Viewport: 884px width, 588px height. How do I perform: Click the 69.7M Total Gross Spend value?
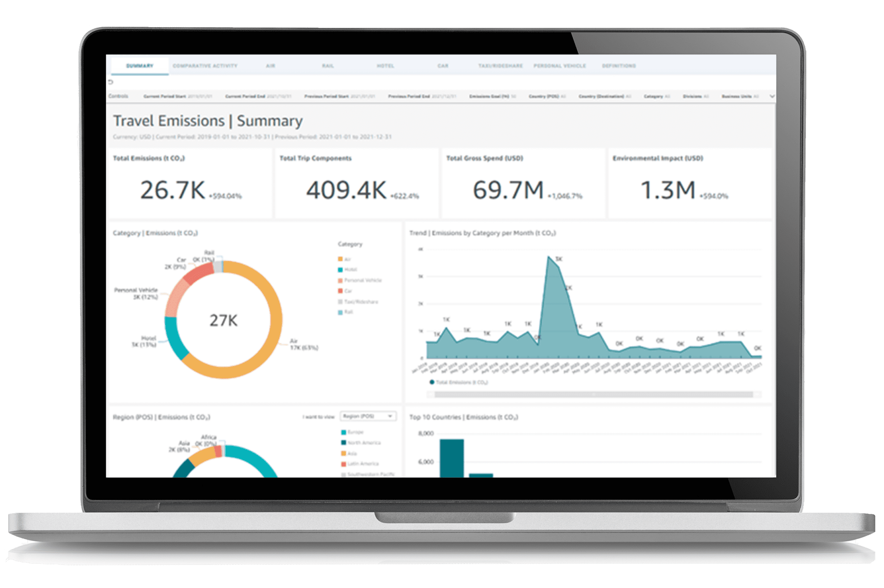coord(508,190)
